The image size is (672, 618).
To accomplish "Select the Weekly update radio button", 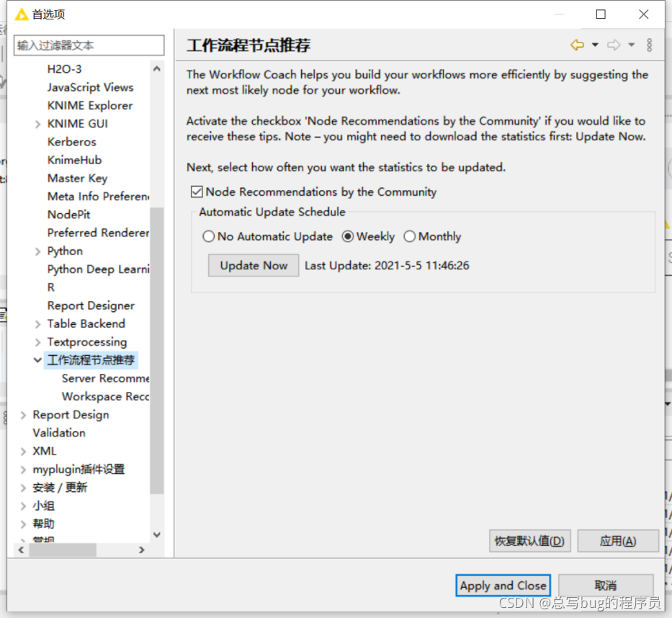I will click(x=348, y=236).
